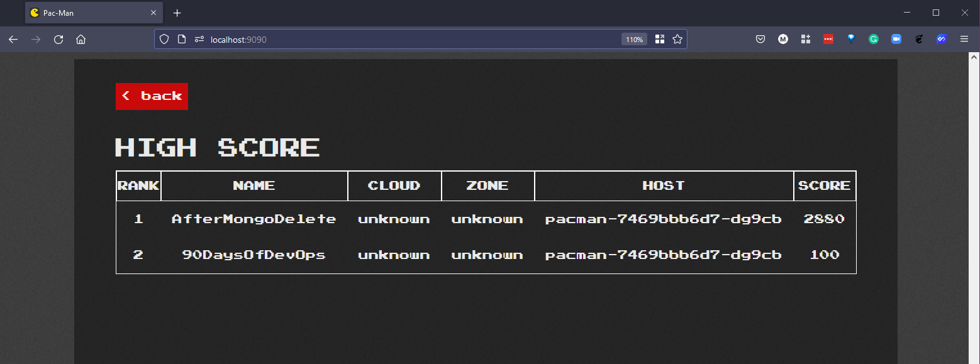The image size is (980, 364).
Task: Open the site information panel
Action: pos(181,39)
